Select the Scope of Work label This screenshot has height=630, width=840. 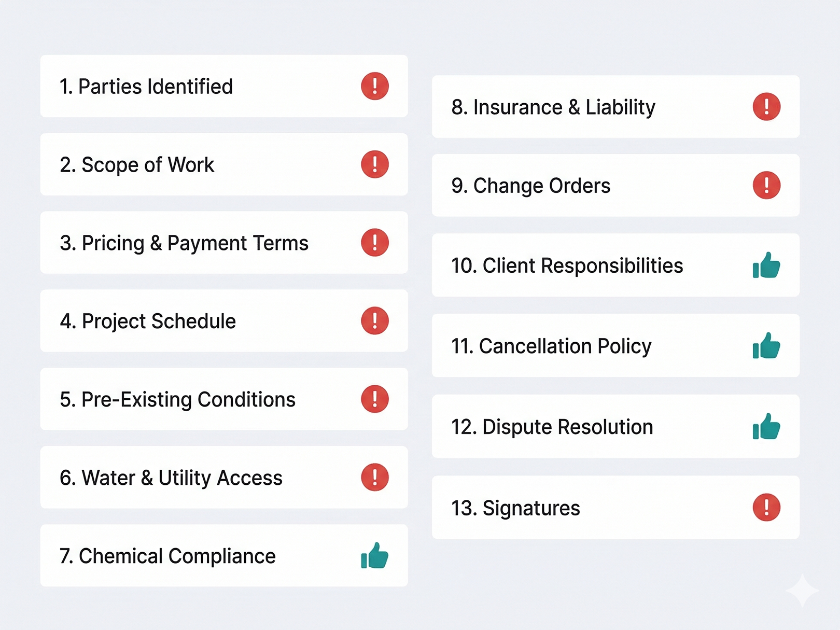pos(137,165)
